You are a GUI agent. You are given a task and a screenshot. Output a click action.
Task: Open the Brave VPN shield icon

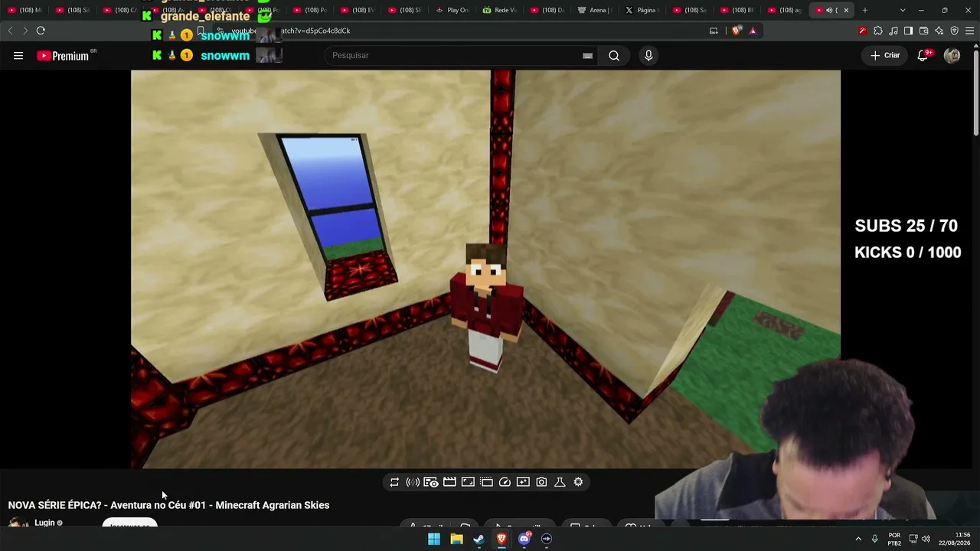coord(954,31)
